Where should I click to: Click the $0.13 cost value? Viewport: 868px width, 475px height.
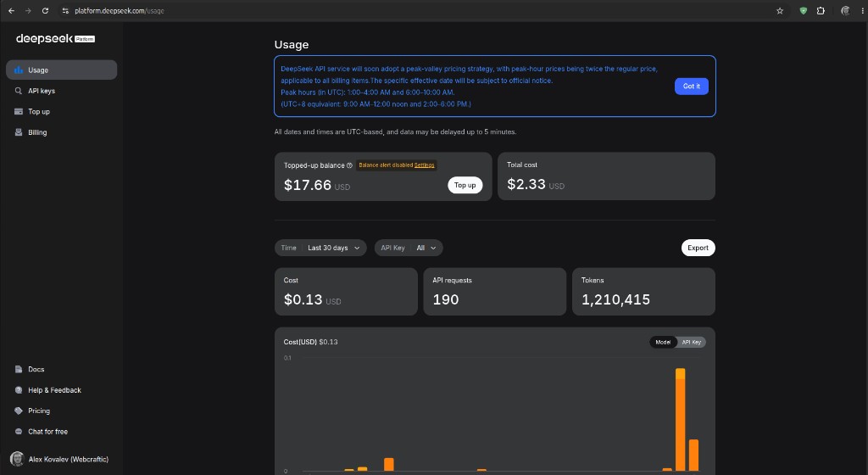point(303,299)
